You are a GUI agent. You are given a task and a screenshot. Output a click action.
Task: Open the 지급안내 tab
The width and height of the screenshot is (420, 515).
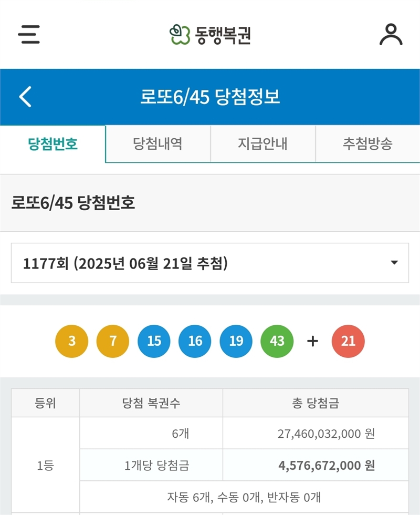(262, 144)
